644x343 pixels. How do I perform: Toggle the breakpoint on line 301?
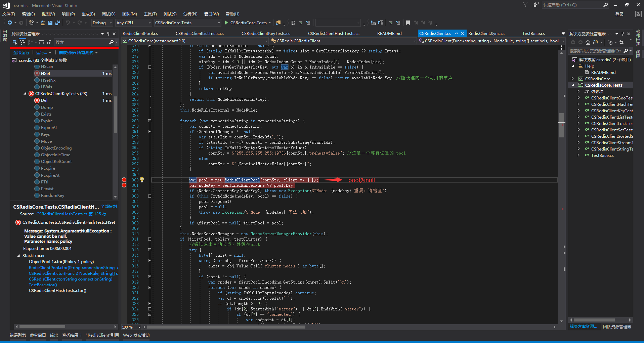pos(124,185)
